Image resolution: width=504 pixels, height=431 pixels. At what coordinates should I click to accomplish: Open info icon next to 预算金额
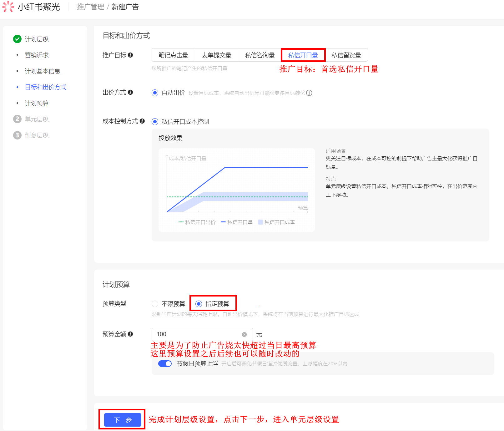tap(130, 334)
